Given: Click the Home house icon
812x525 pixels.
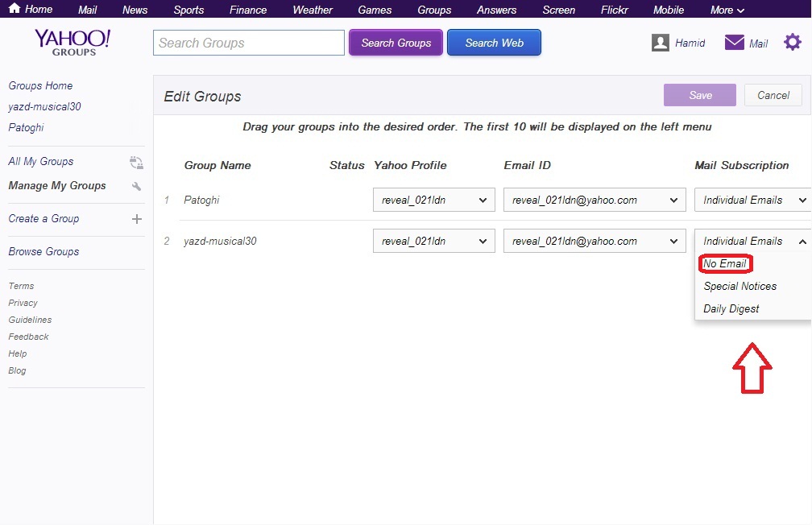Looking at the screenshot, I should [14, 8].
